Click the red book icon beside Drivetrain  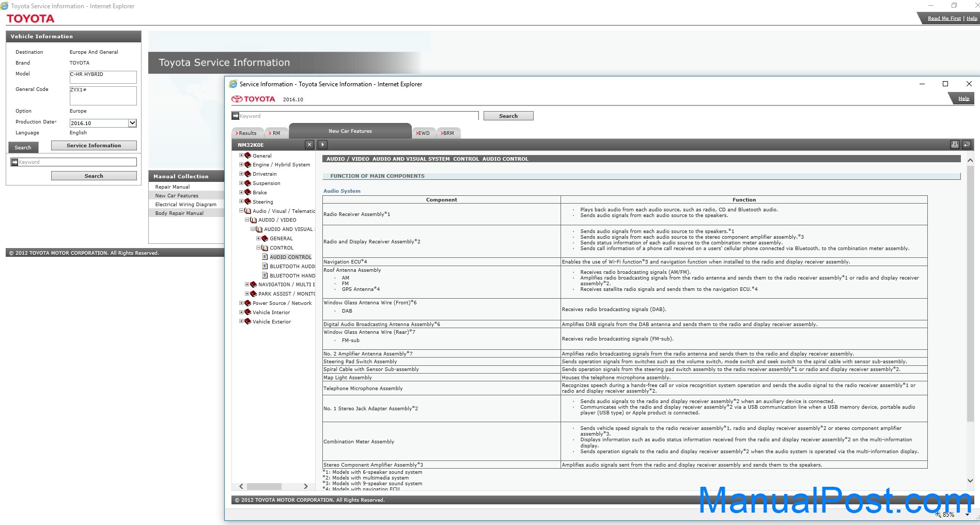pos(248,174)
